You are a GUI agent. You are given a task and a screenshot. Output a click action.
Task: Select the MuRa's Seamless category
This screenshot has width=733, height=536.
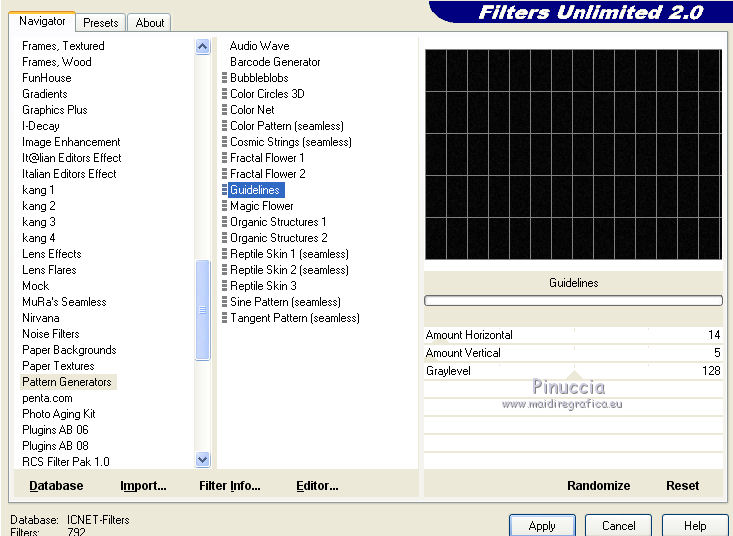[x=64, y=302]
